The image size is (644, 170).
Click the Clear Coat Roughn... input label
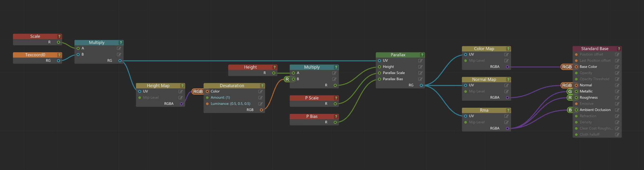point(596,128)
